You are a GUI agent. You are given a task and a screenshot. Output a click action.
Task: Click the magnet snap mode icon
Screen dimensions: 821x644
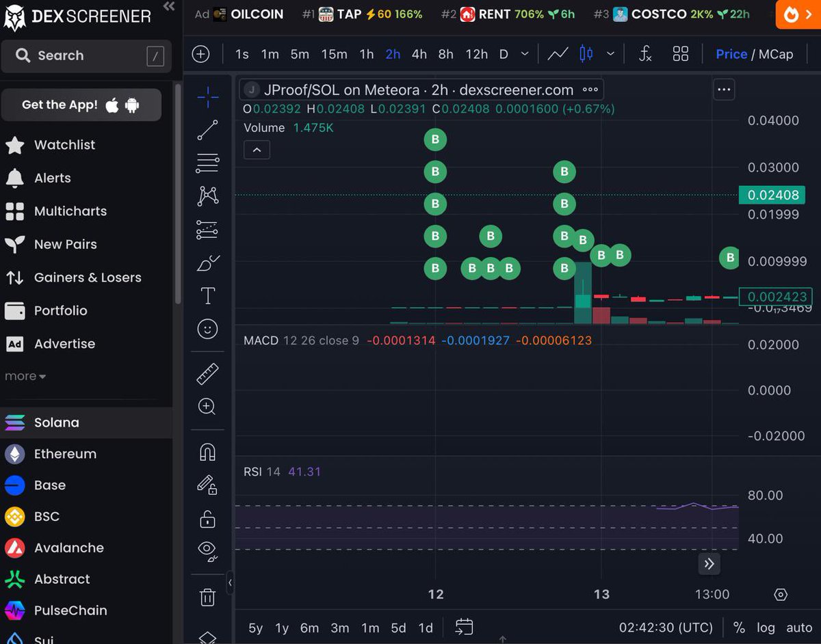(207, 452)
